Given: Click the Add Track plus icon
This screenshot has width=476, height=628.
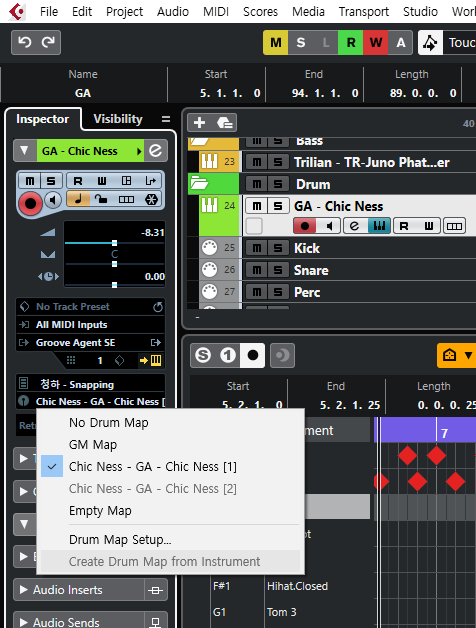Looking at the screenshot, I should pyautogui.click(x=200, y=123).
